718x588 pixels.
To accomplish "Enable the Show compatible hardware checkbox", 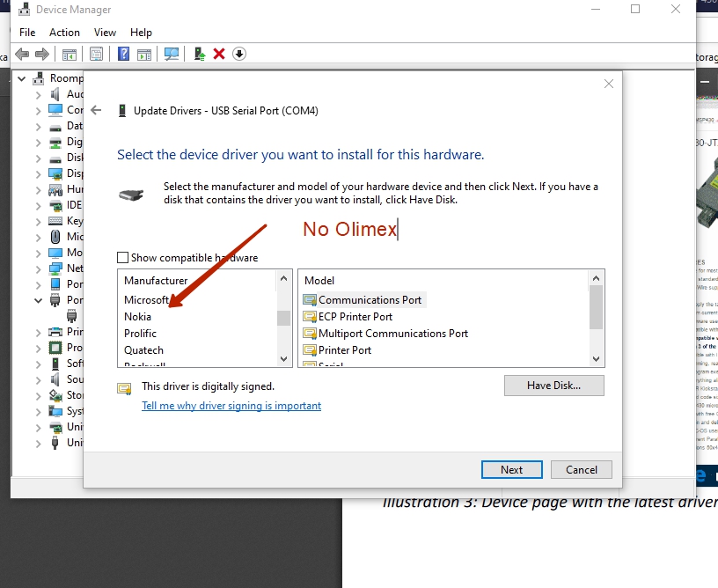I will coord(123,258).
